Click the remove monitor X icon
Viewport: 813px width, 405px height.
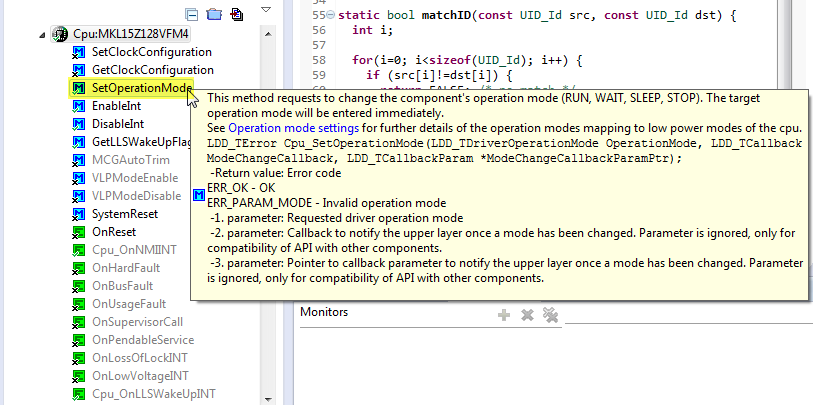pos(527,315)
